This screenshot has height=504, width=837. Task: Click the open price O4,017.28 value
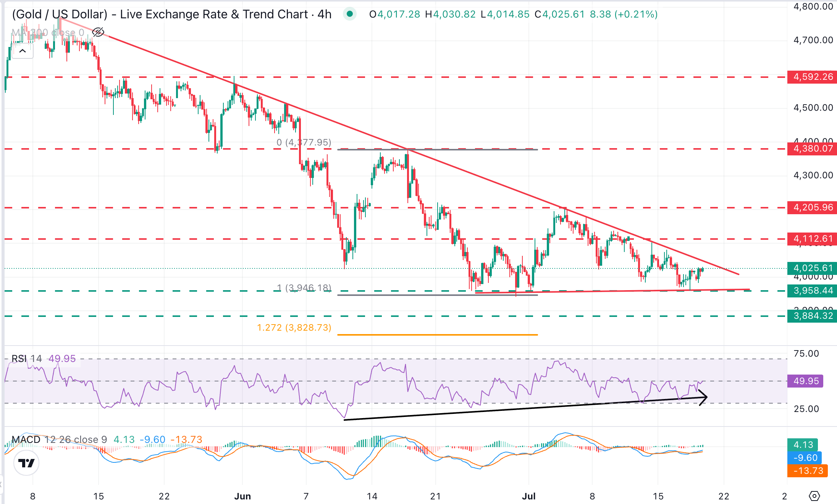coord(395,15)
